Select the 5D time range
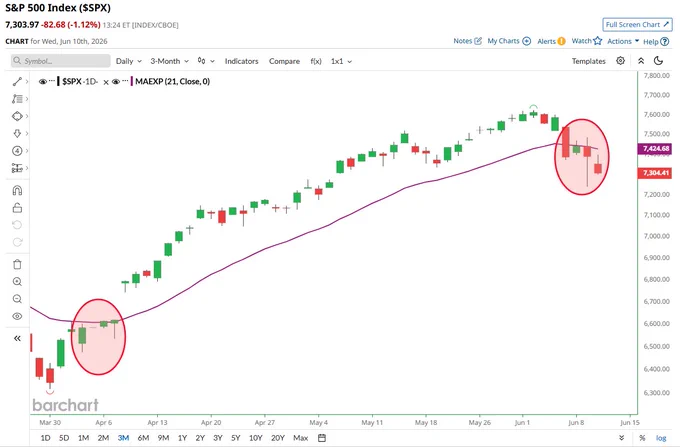This screenshot has height=447, width=680. [64, 438]
